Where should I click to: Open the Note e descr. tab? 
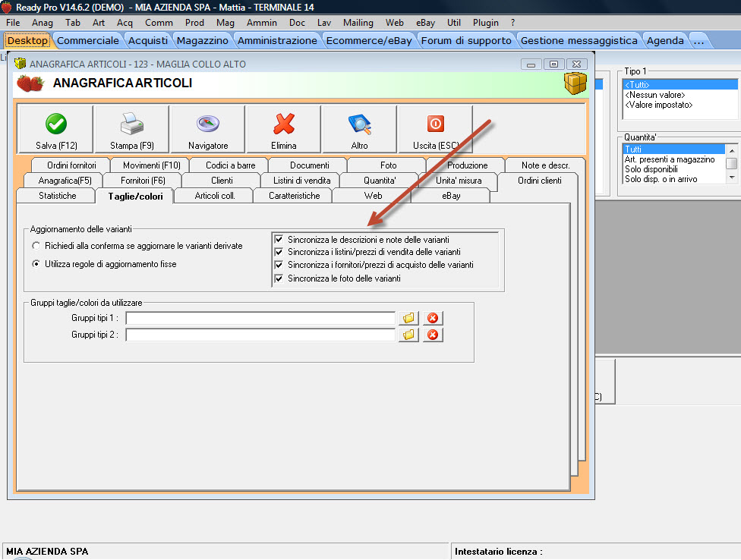(545, 165)
